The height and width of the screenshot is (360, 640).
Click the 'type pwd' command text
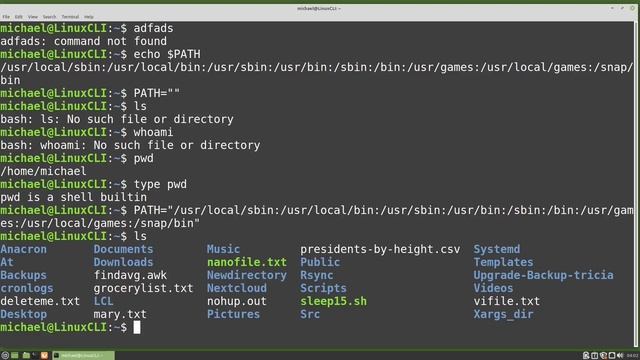click(160, 184)
